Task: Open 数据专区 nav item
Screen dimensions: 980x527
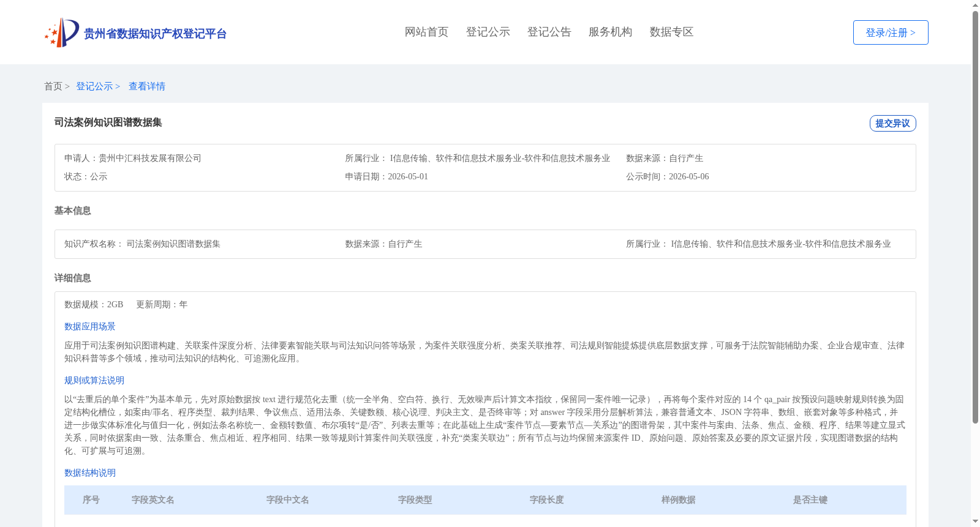Action: click(671, 32)
